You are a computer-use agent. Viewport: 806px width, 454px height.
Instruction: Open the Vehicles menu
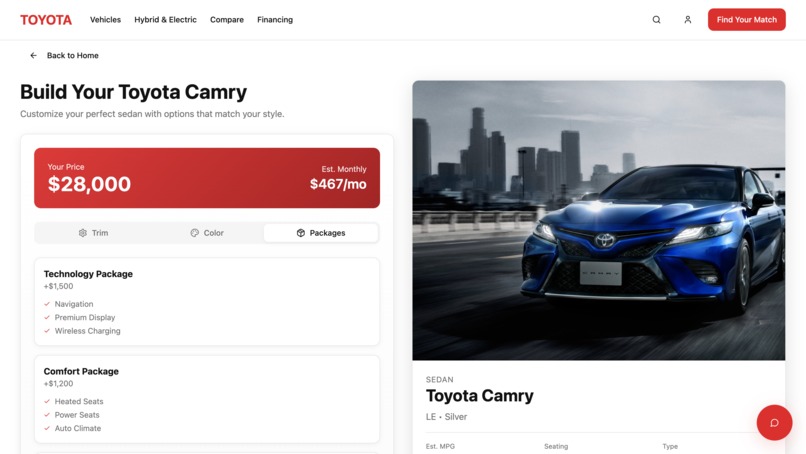[105, 20]
